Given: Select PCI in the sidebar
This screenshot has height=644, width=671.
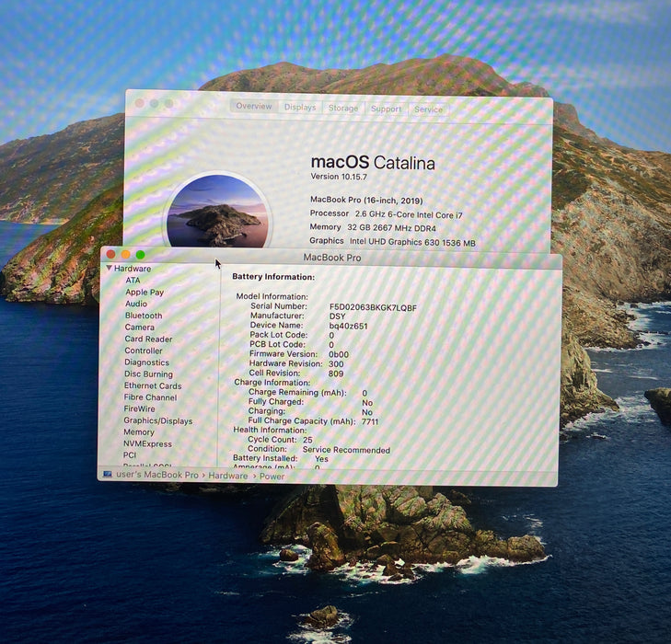Looking at the screenshot, I should 129,455.
